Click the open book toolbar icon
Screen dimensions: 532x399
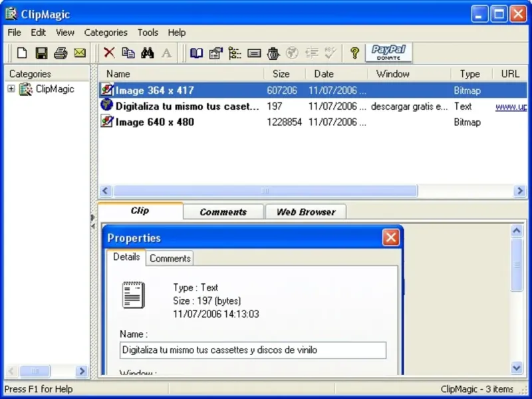click(196, 53)
